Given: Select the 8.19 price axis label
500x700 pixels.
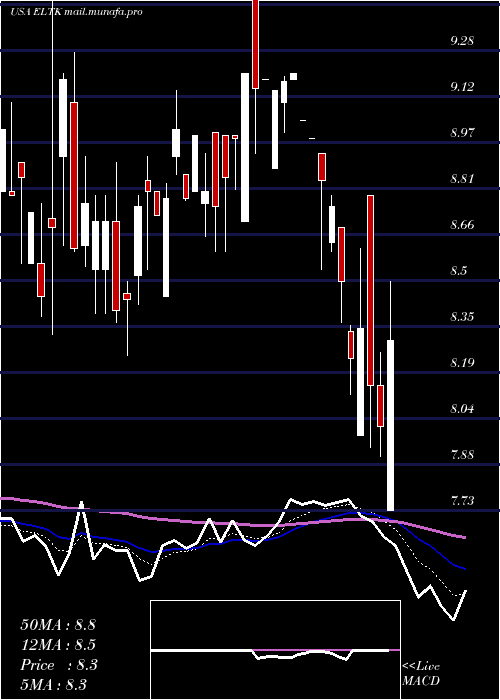Looking at the screenshot, I should tap(462, 362).
